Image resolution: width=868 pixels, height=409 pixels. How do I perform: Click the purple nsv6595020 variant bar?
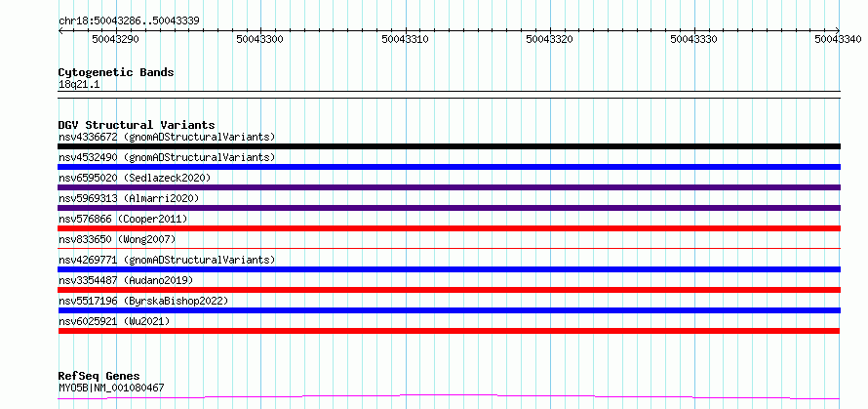click(x=449, y=187)
